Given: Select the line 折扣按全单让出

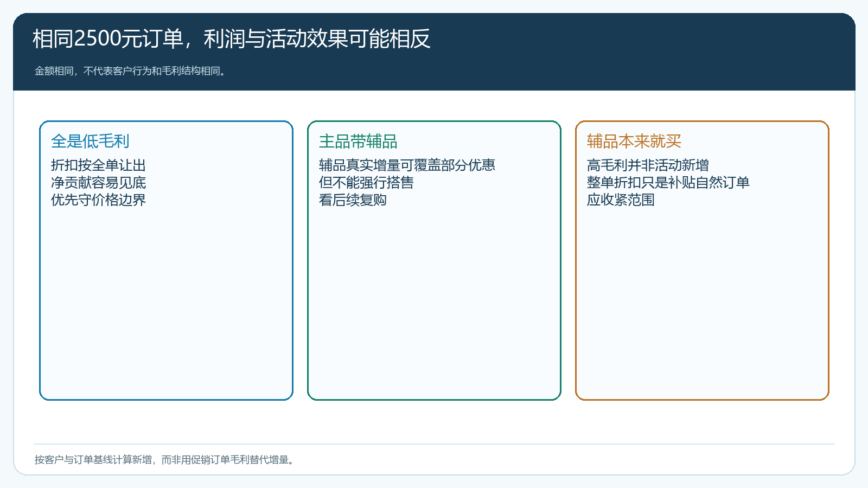Looking at the screenshot, I should point(98,165).
